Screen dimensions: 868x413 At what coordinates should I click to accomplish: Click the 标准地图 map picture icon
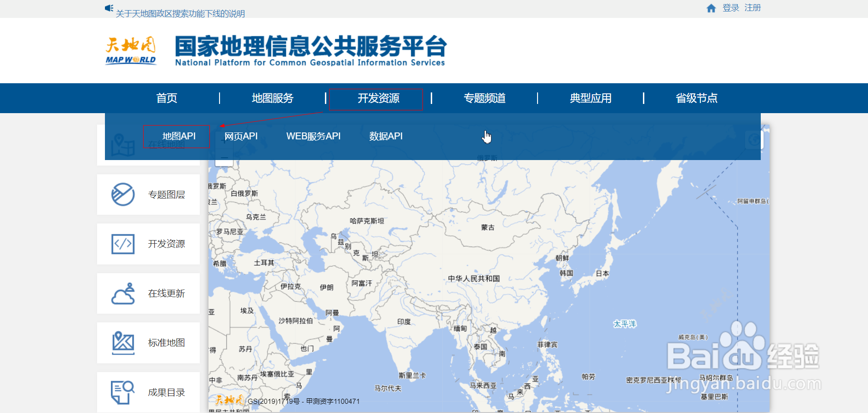(123, 343)
